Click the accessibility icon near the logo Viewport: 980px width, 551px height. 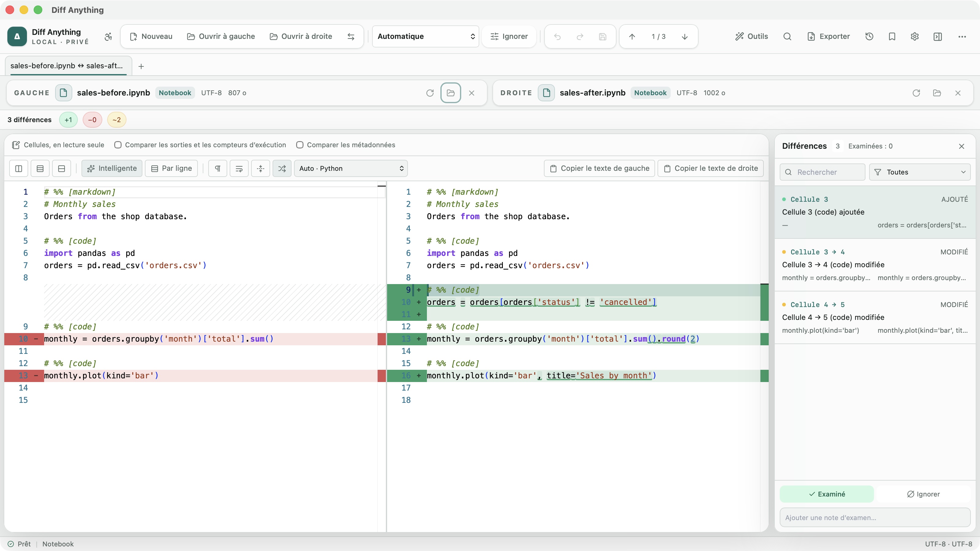coord(108,36)
